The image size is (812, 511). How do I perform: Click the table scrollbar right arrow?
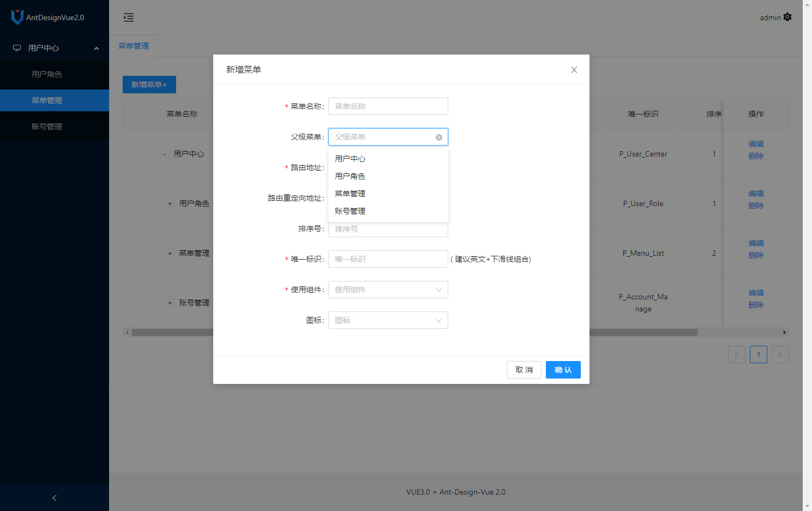pos(785,332)
